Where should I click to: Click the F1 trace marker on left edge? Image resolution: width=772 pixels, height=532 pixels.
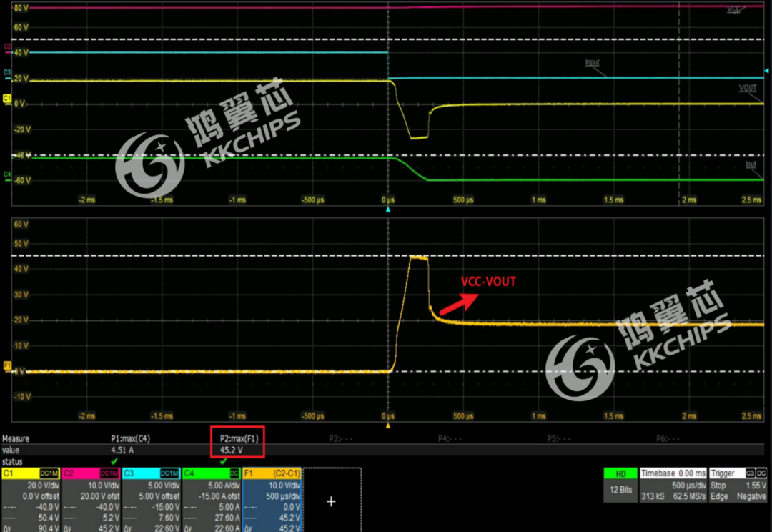click(7, 365)
